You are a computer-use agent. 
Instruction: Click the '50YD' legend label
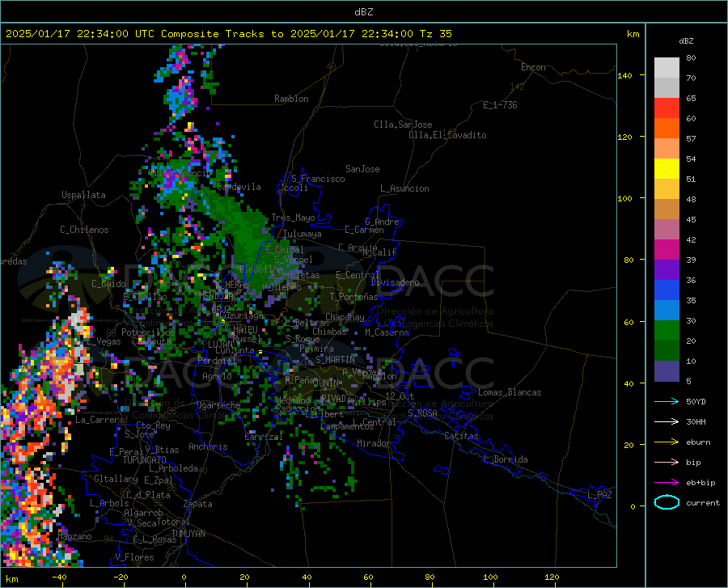(x=696, y=401)
